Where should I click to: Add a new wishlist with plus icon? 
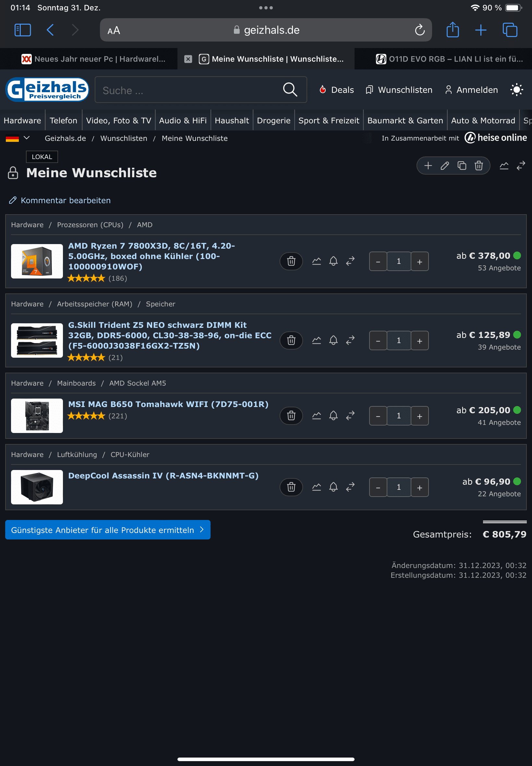(x=428, y=166)
